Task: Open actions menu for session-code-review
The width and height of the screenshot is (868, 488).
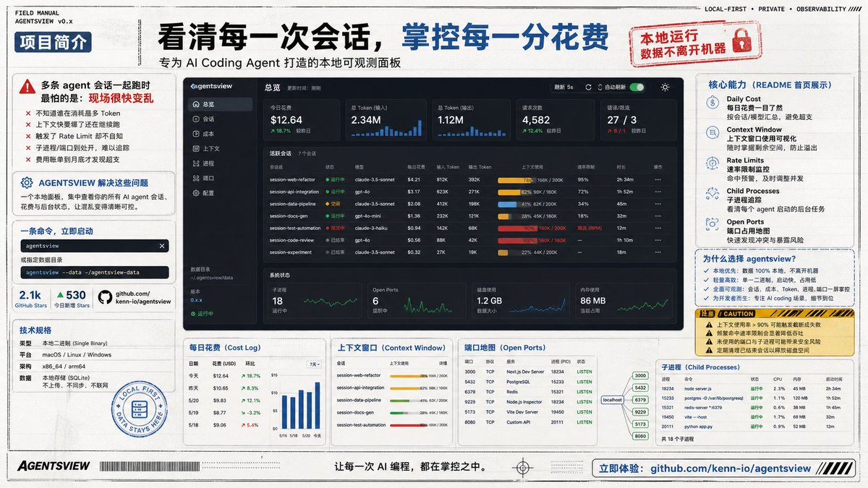Action: (658, 240)
